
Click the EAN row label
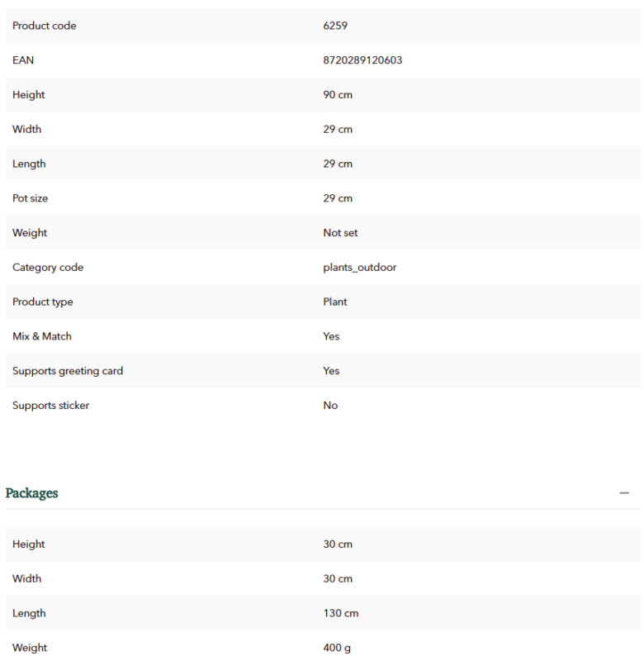point(23,60)
